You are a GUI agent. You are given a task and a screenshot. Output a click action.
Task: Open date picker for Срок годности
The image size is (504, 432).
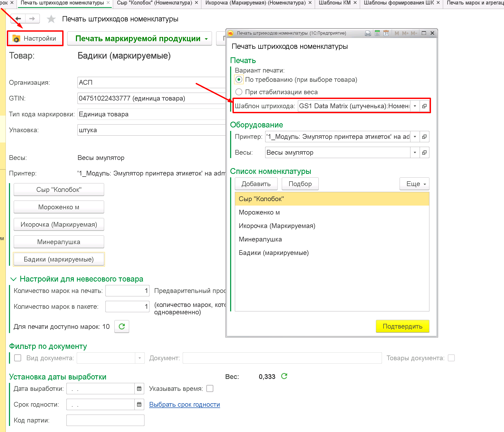[x=139, y=405]
